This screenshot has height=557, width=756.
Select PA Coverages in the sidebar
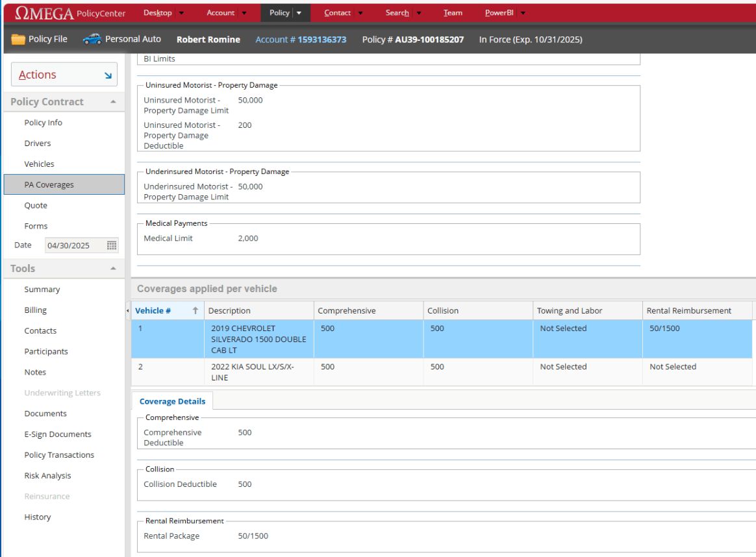coord(64,184)
